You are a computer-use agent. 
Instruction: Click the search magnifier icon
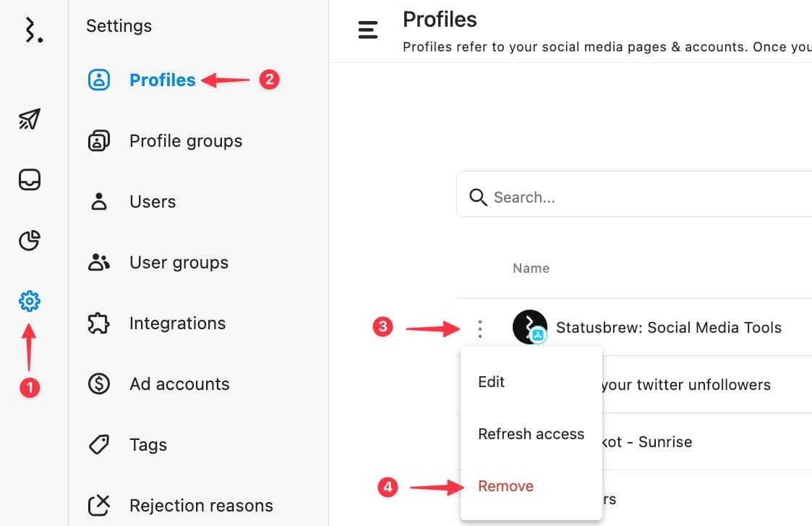(478, 198)
